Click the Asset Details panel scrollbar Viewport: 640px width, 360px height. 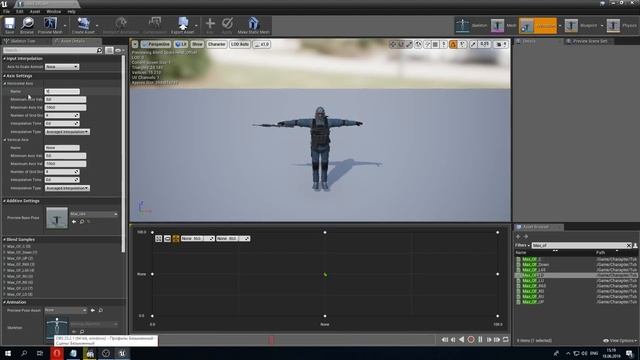123,153
